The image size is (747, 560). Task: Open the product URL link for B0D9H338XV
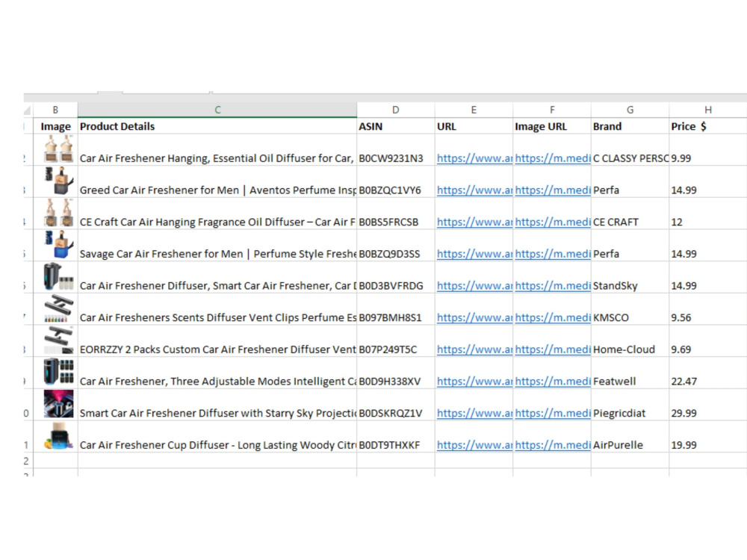click(474, 382)
